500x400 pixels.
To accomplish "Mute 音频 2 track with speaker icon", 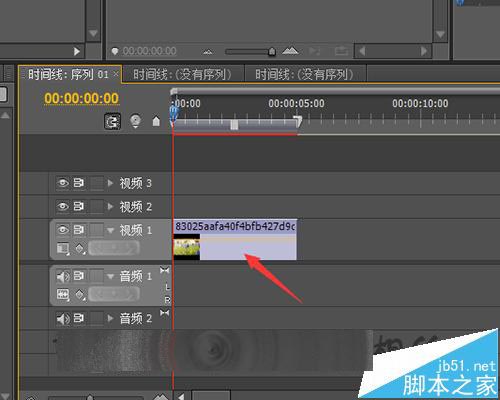I will pyautogui.click(x=63, y=319).
